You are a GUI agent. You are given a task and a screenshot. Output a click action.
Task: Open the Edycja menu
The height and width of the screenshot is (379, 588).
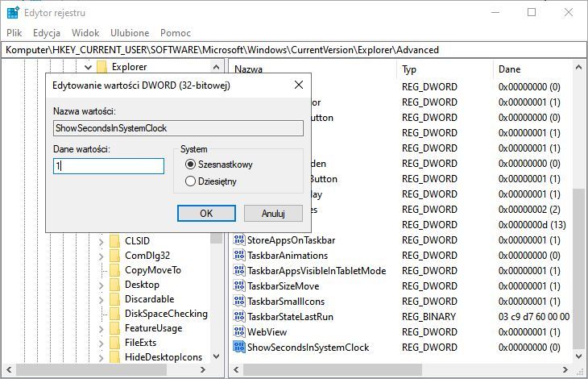(47, 33)
